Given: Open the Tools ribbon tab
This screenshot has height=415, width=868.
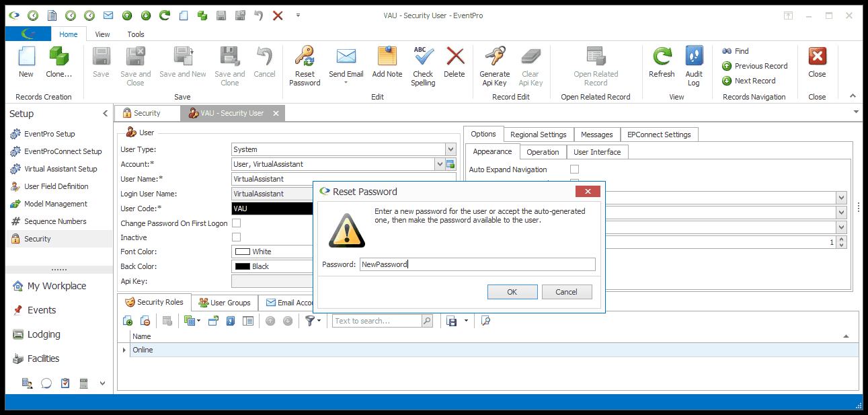Looking at the screenshot, I should pos(136,34).
